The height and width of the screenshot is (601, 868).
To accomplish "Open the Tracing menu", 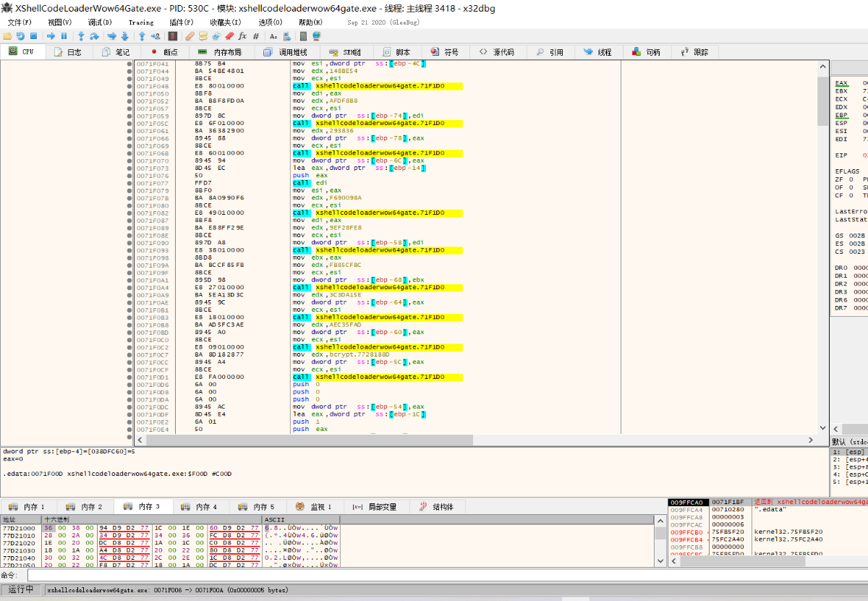I will (141, 22).
